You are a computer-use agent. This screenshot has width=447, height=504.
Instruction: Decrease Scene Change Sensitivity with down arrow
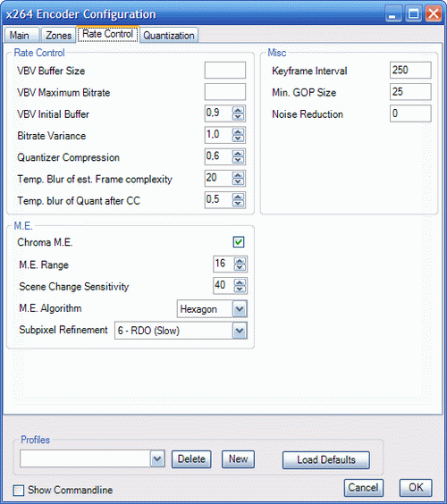[x=240, y=289]
